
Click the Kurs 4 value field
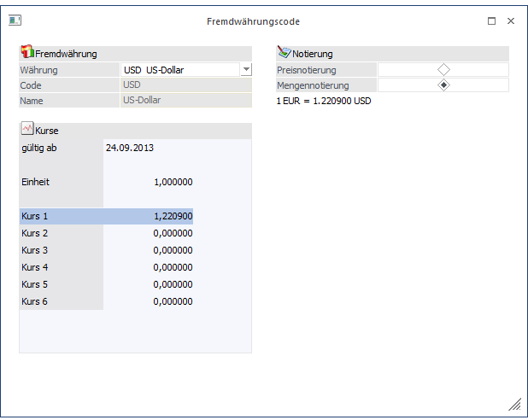coord(148,267)
